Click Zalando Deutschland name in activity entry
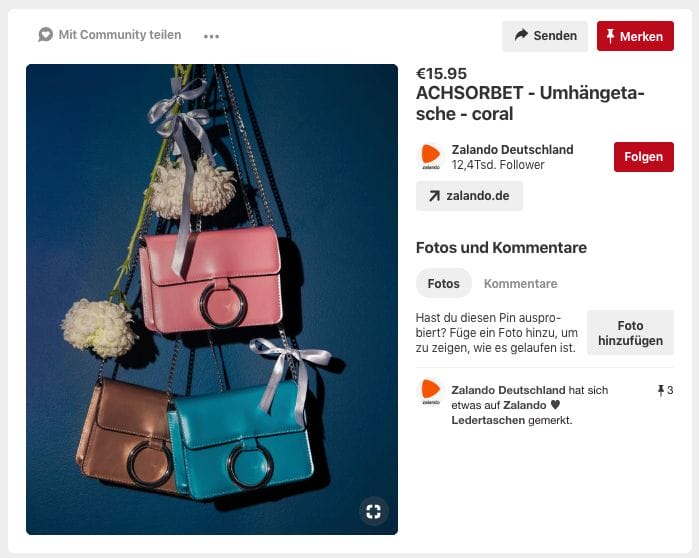 tap(508, 390)
